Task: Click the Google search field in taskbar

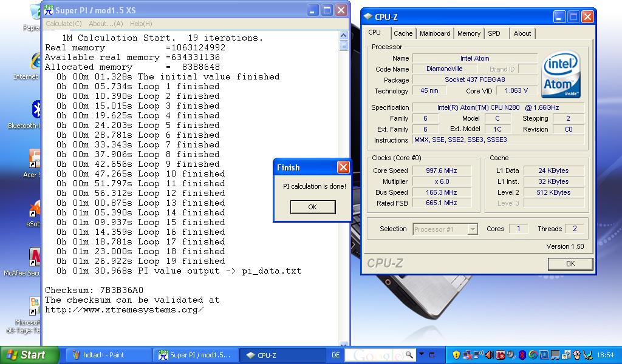Action: 374,355
